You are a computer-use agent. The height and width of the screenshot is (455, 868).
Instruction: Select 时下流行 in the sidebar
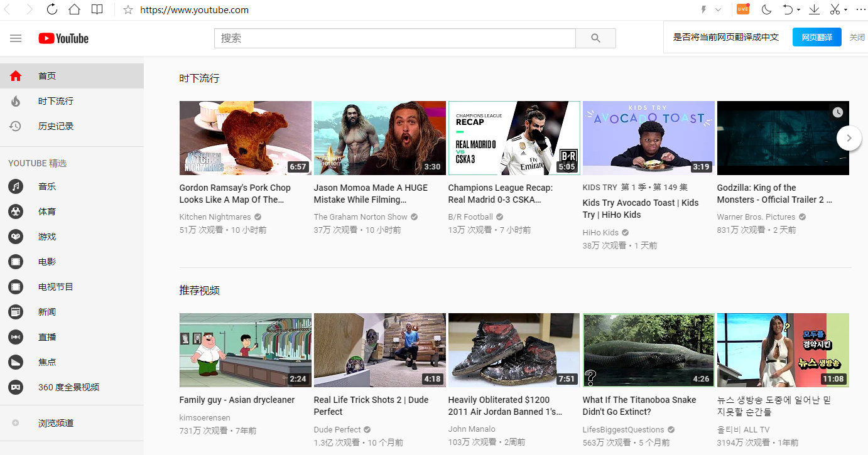55,101
